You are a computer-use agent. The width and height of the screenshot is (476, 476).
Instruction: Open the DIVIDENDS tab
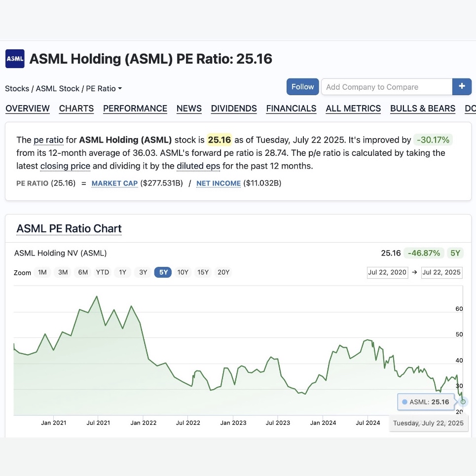234,109
